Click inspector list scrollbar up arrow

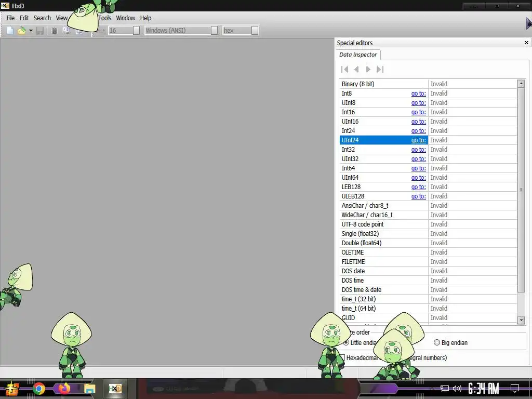point(521,84)
